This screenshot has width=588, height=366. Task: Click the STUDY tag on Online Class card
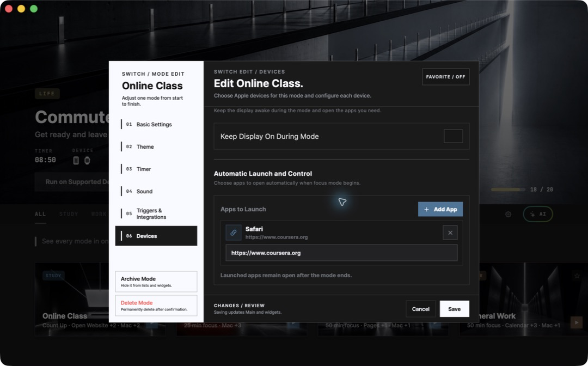53,276
